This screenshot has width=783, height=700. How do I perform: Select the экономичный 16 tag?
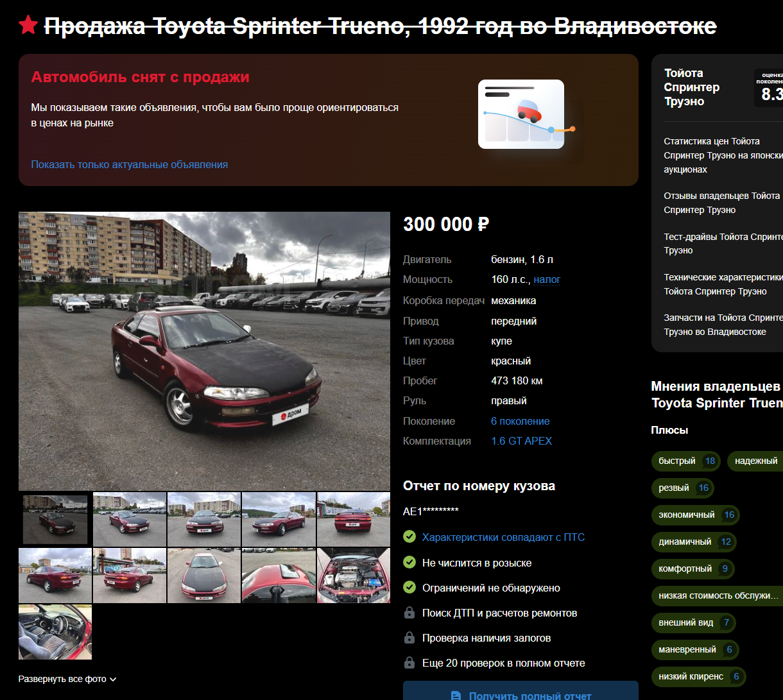696,515
